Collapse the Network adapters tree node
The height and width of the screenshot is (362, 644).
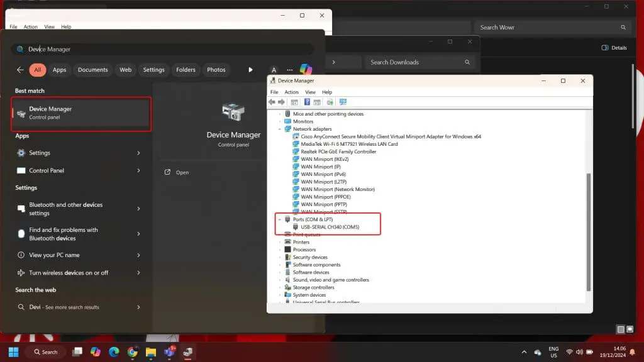(x=280, y=129)
